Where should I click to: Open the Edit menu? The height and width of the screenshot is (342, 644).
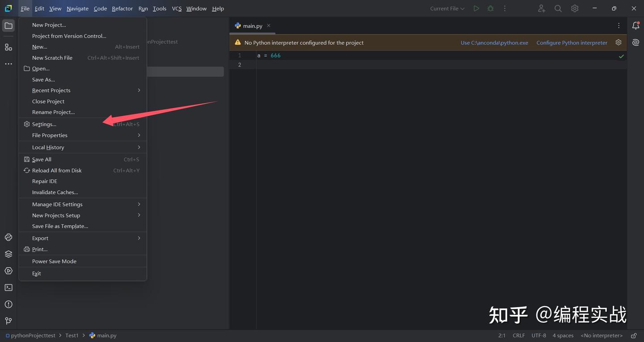click(39, 8)
